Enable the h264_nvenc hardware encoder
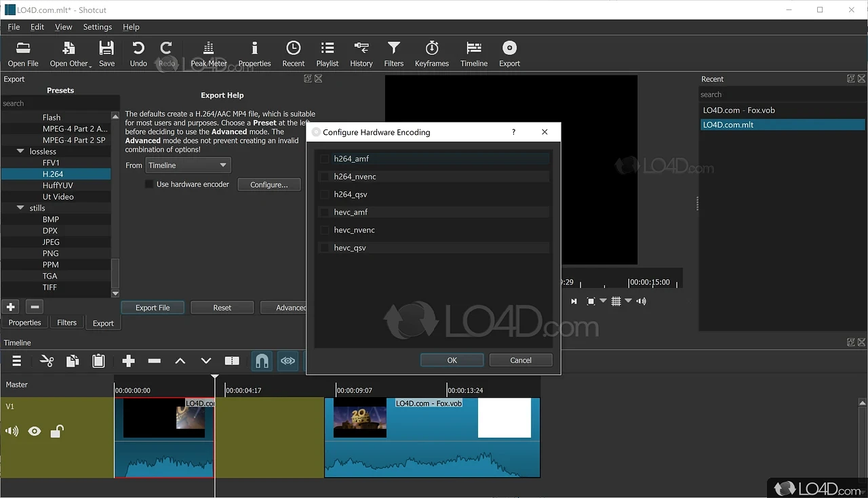 click(323, 176)
